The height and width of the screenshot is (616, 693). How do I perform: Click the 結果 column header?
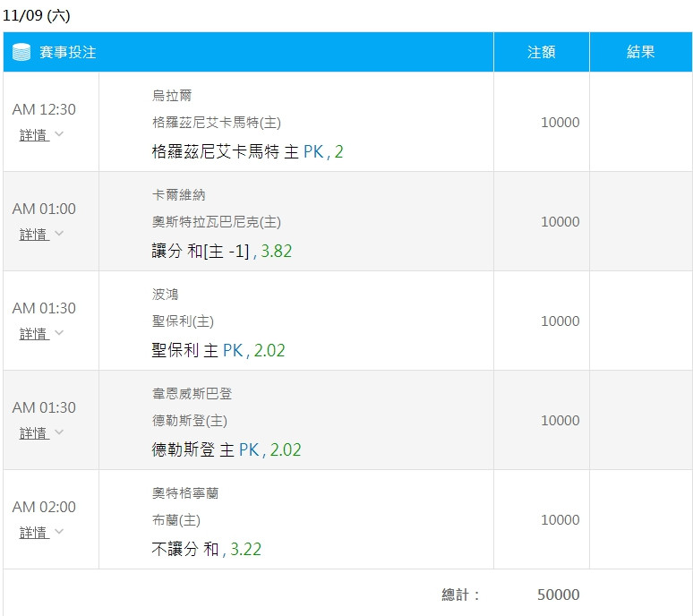tap(641, 52)
